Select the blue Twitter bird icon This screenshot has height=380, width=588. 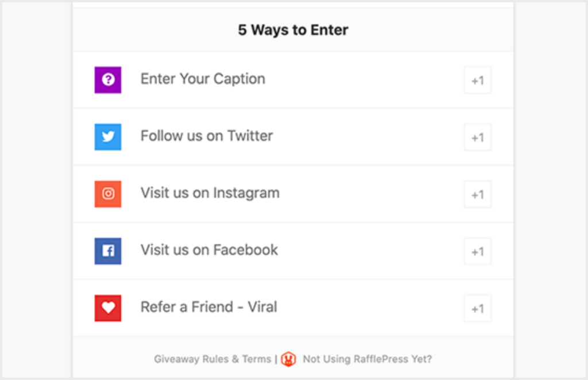[x=107, y=136]
